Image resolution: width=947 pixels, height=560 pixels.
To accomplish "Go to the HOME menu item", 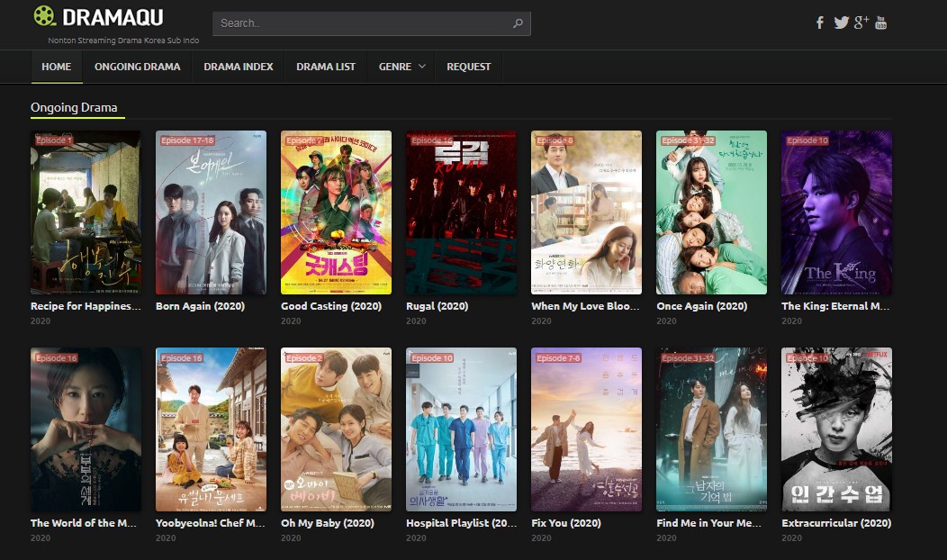I will 56,67.
